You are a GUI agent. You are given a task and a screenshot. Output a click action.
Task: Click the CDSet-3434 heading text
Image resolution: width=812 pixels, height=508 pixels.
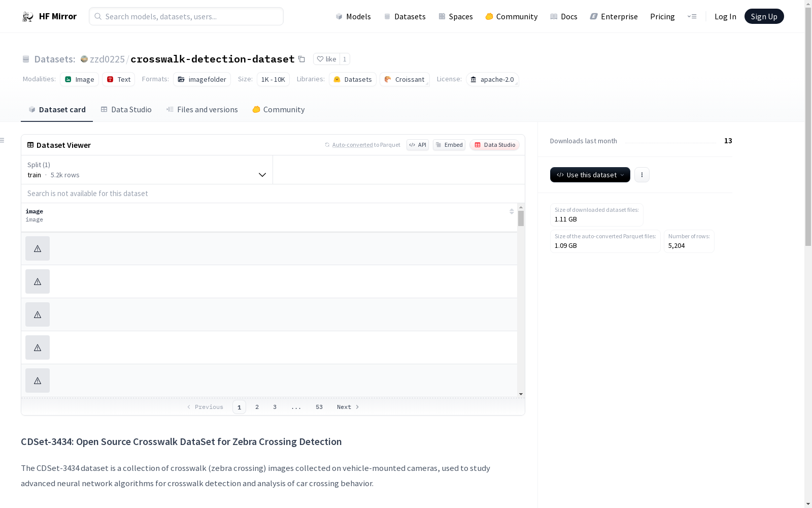coord(181,441)
